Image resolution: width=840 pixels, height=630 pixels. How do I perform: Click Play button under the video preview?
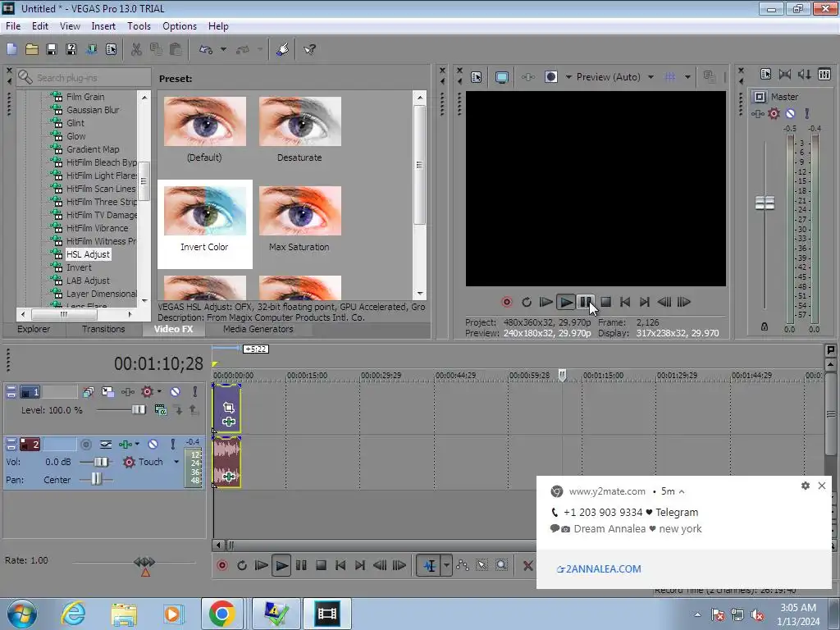coord(566,302)
